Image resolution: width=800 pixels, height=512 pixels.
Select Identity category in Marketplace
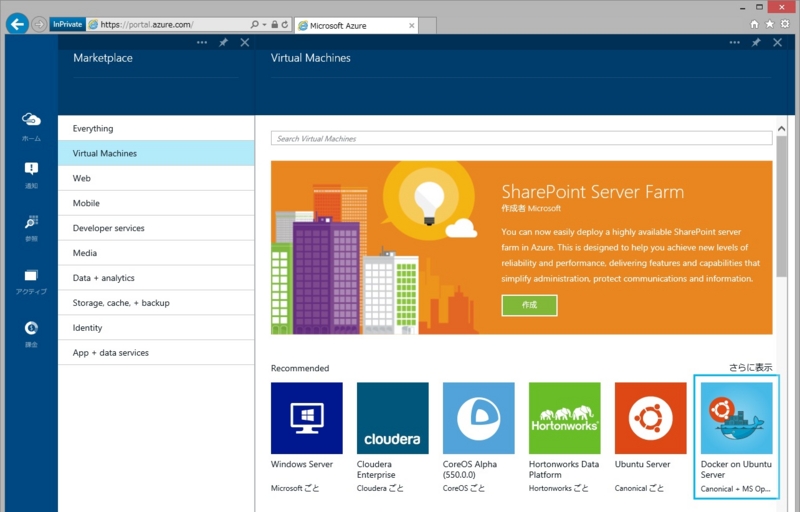click(x=156, y=328)
